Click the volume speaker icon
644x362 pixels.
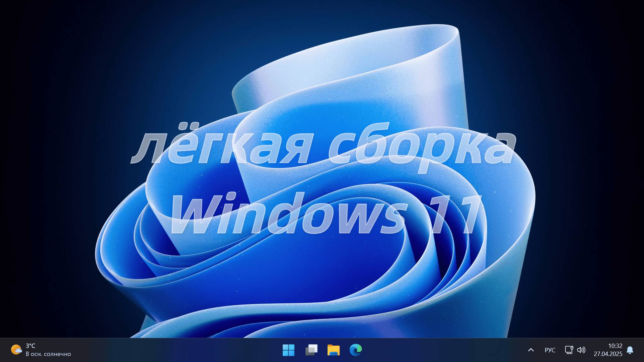coord(581,350)
